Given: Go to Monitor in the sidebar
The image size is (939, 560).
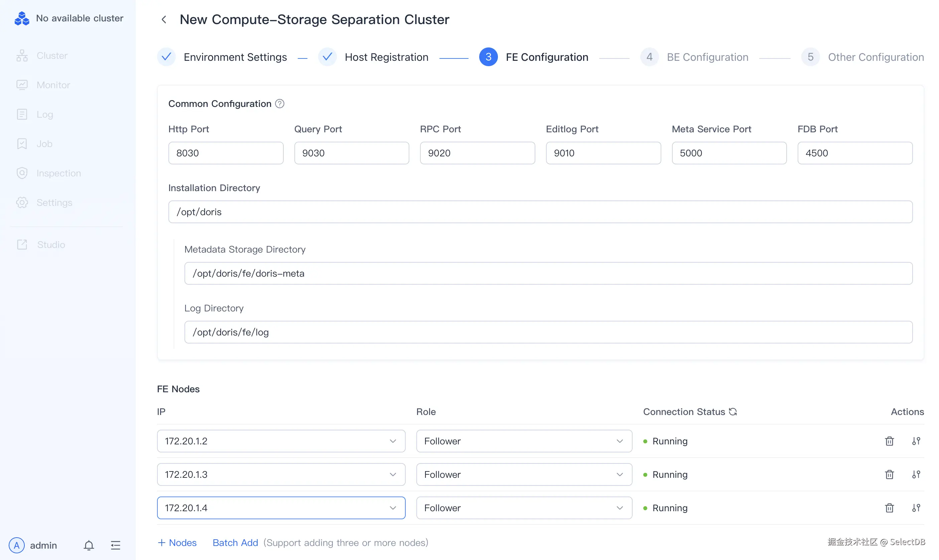Looking at the screenshot, I should [x=53, y=85].
